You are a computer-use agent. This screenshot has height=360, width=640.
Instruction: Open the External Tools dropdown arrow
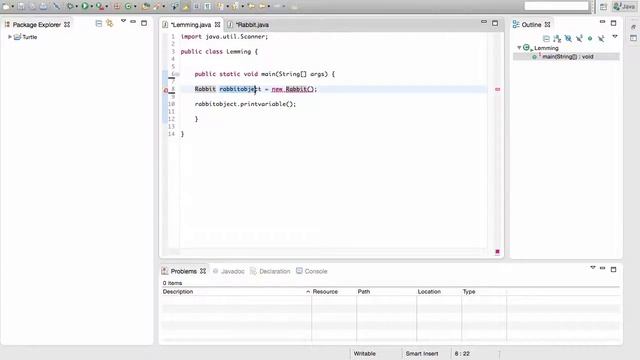[x=107, y=6]
